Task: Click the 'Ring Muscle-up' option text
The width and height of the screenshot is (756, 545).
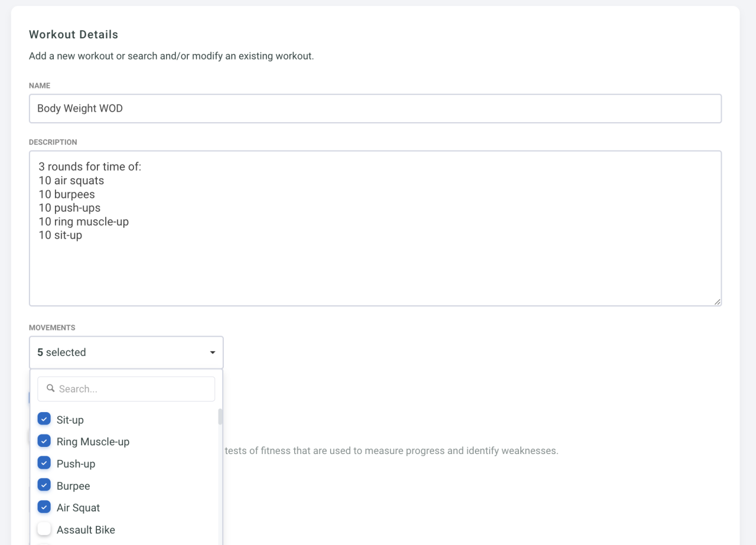Action: (93, 442)
